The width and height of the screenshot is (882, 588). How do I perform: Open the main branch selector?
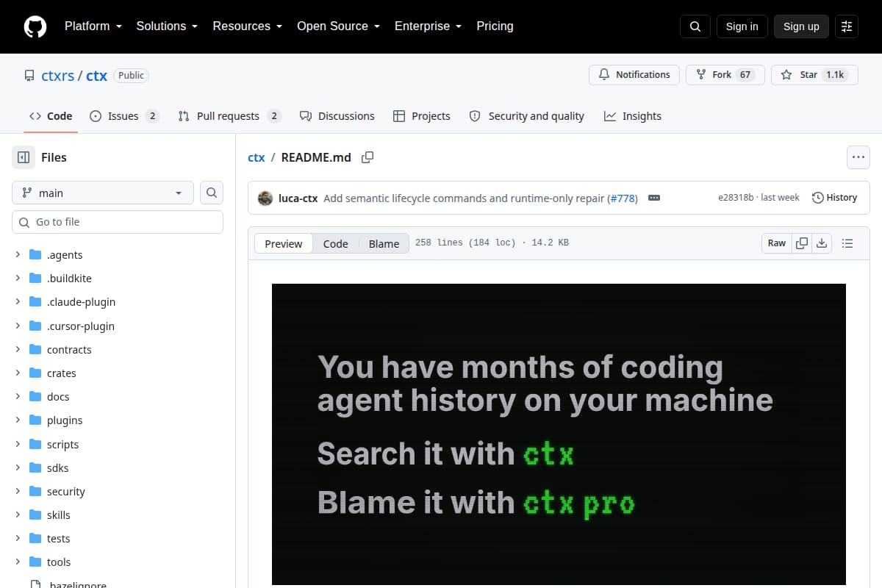coord(103,193)
